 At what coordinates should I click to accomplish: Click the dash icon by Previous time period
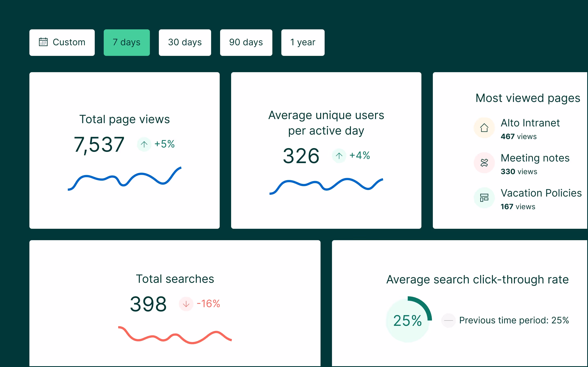click(x=448, y=320)
